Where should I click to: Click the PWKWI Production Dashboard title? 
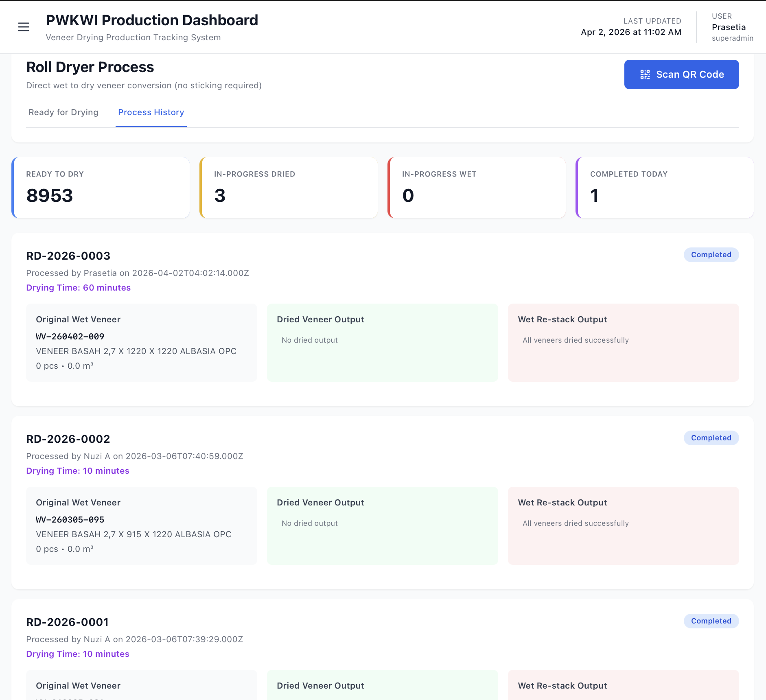[x=152, y=20]
